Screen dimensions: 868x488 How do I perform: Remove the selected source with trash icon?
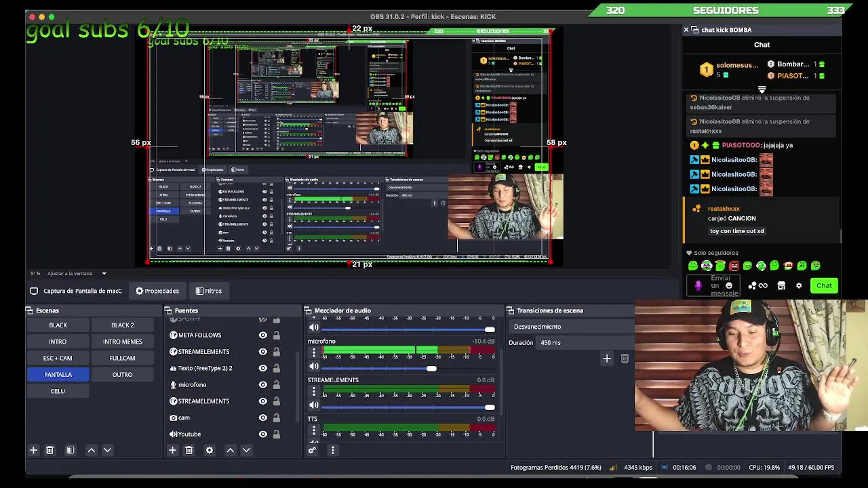pos(189,450)
